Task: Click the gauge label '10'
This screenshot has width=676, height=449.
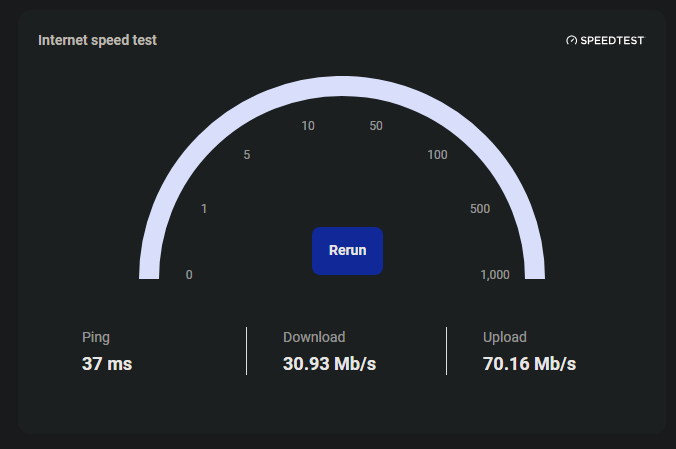Action: [x=308, y=126]
